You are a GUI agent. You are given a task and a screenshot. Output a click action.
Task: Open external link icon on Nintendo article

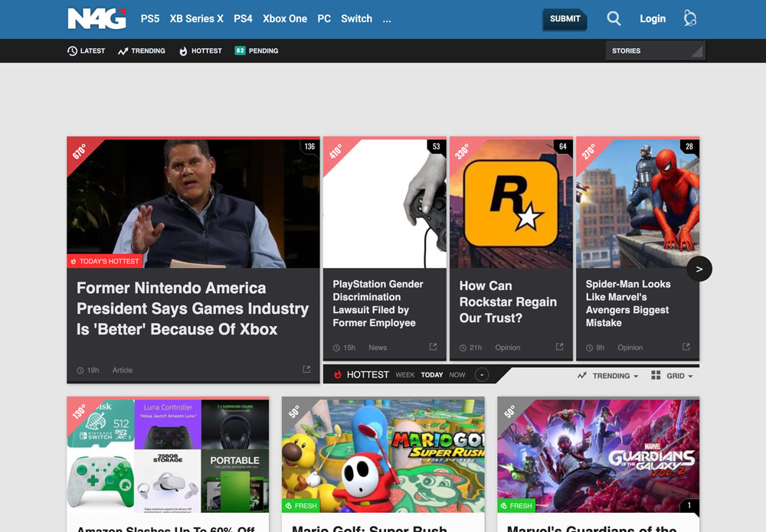point(306,370)
